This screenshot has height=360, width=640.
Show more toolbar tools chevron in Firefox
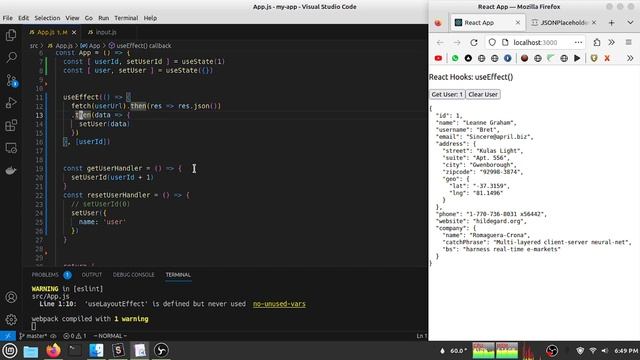(x=611, y=42)
